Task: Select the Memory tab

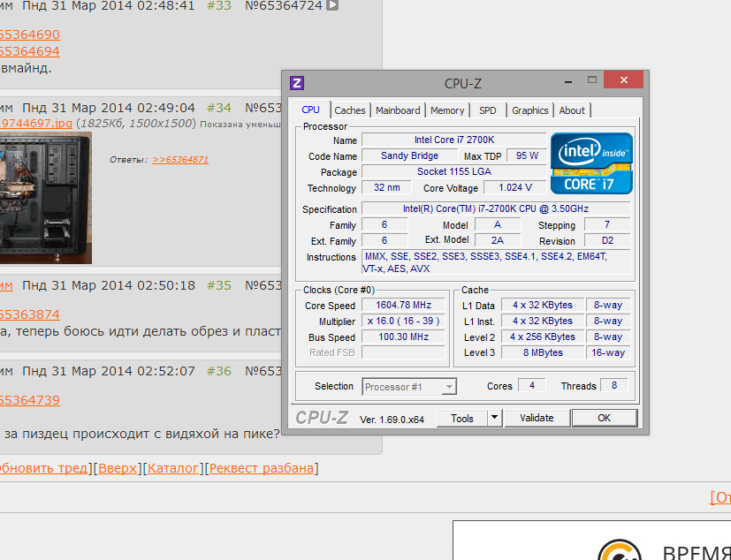Action: point(447,110)
